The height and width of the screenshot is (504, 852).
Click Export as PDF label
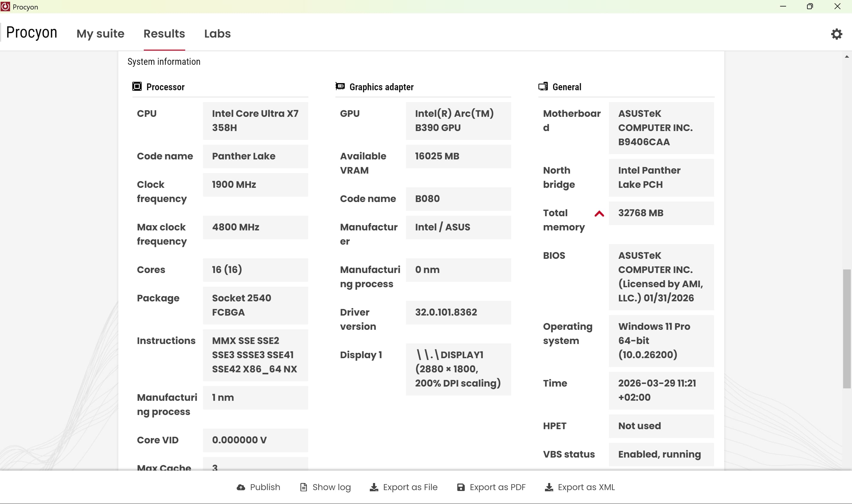click(x=498, y=487)
